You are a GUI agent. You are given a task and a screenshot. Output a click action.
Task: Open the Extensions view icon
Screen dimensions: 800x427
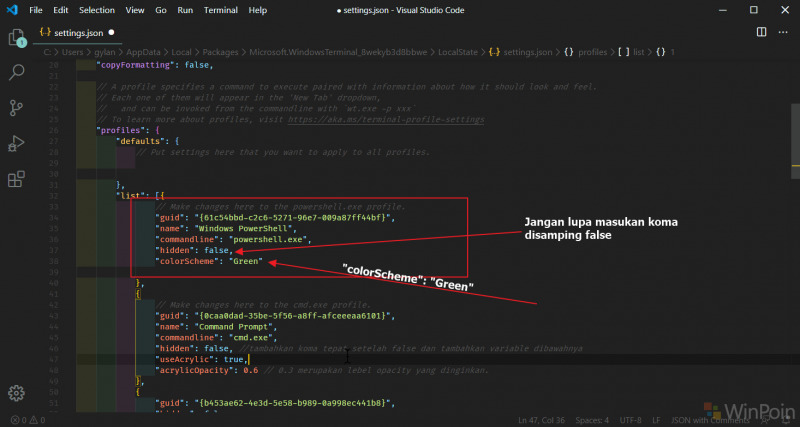tap(16, 179)
